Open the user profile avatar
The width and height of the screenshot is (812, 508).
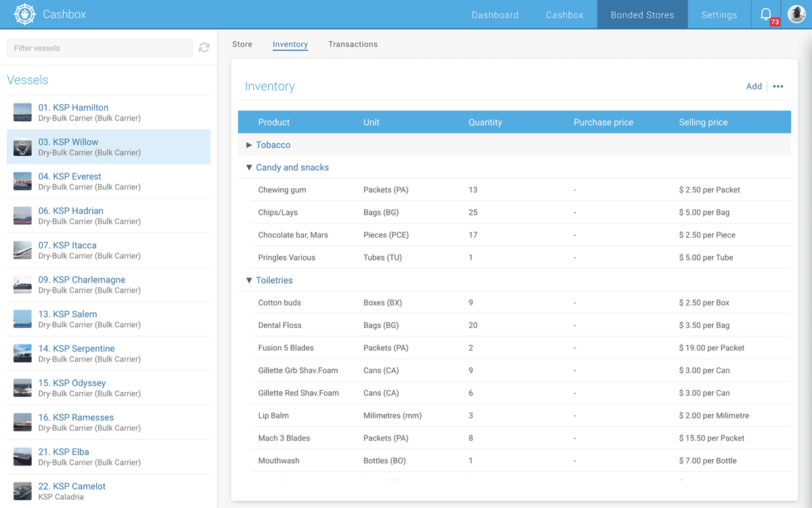tap(796, 14)
